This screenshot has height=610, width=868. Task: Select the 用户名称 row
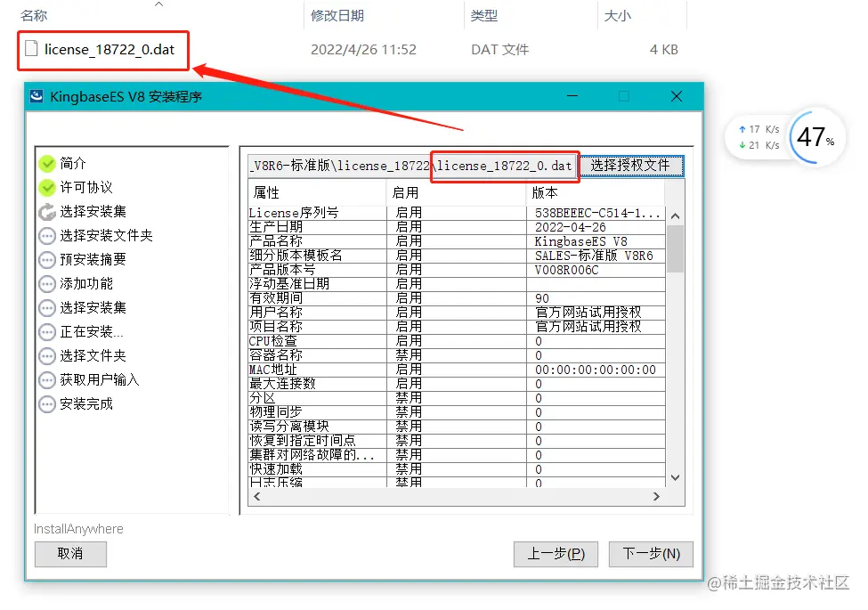pyautogui.click(x=457, y=313)
